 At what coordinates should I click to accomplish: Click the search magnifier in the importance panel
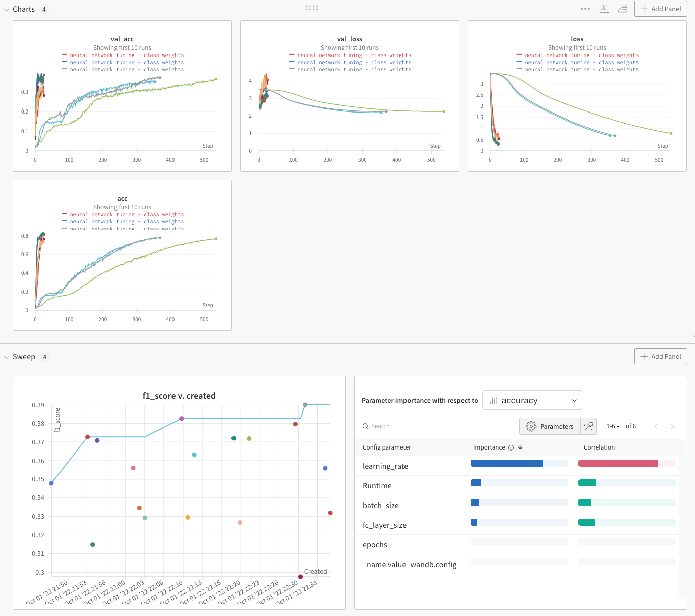tap(365, 426)
